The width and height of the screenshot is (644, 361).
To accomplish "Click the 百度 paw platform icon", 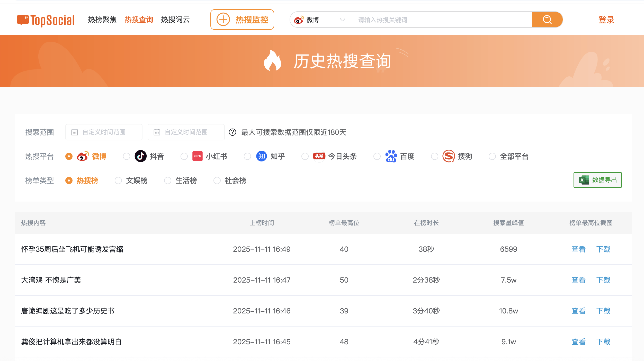I will click(x=391, y=156).
